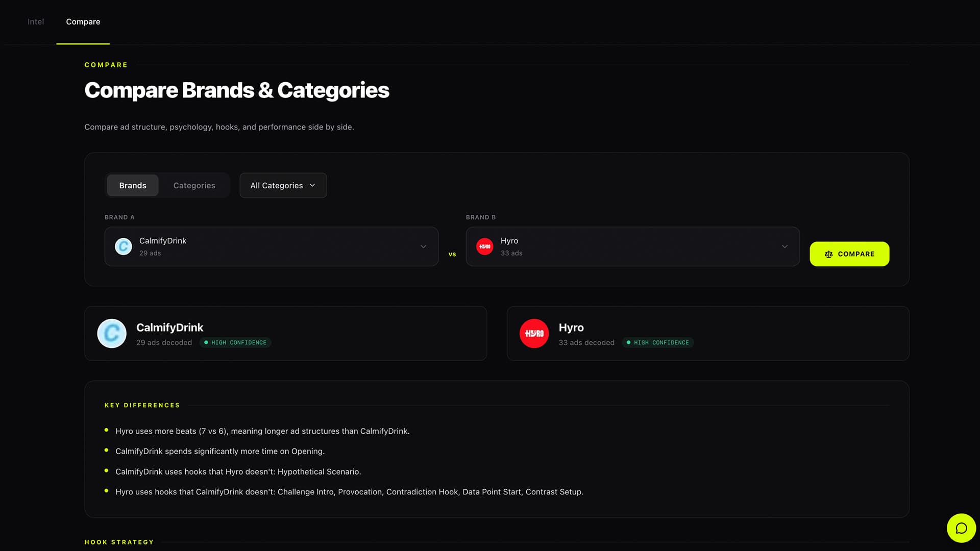Click the Hyro logo in Brand B selector
Image resolution: width=980 pixels, height=551 pixels.
(484, 246)
